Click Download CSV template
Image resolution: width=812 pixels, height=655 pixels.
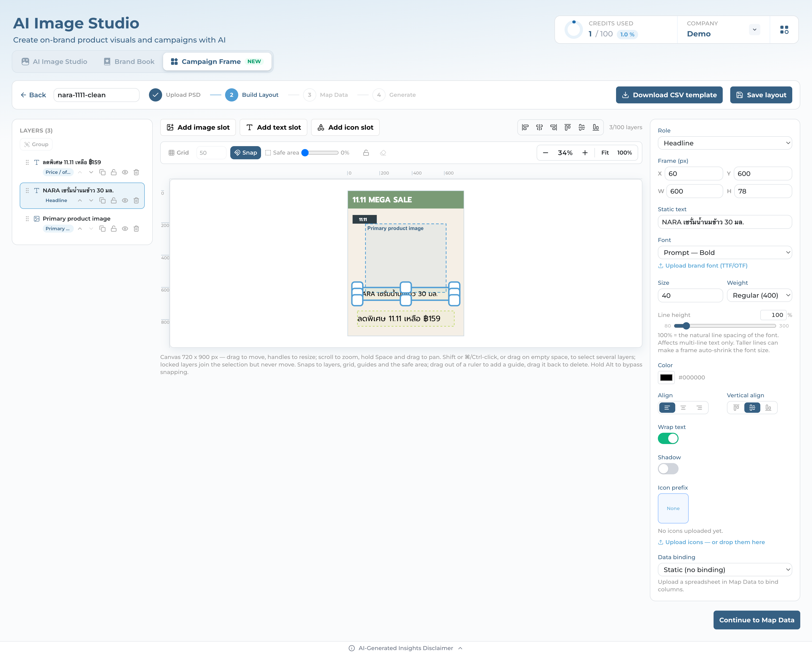(669, 95)
